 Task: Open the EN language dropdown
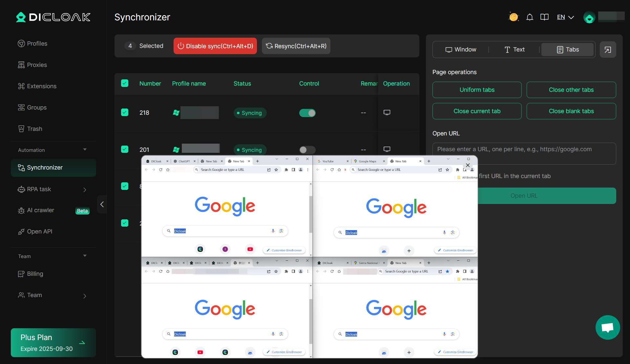tap(565, 17)
